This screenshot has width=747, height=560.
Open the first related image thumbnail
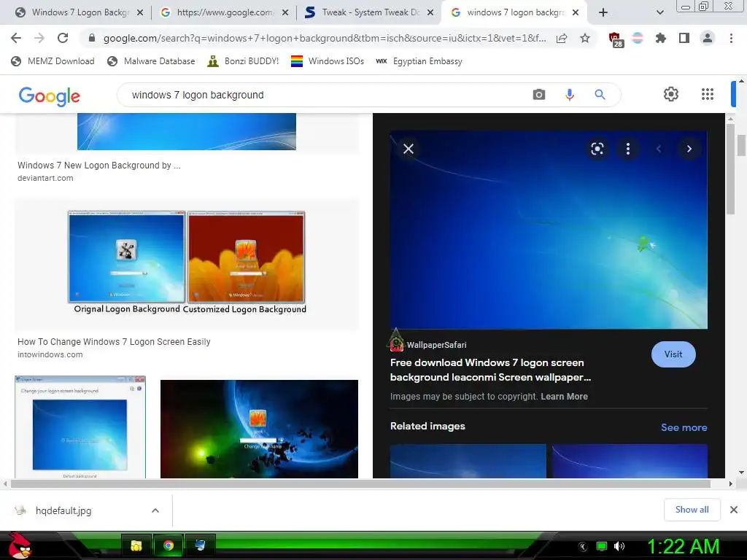(468, 461)
